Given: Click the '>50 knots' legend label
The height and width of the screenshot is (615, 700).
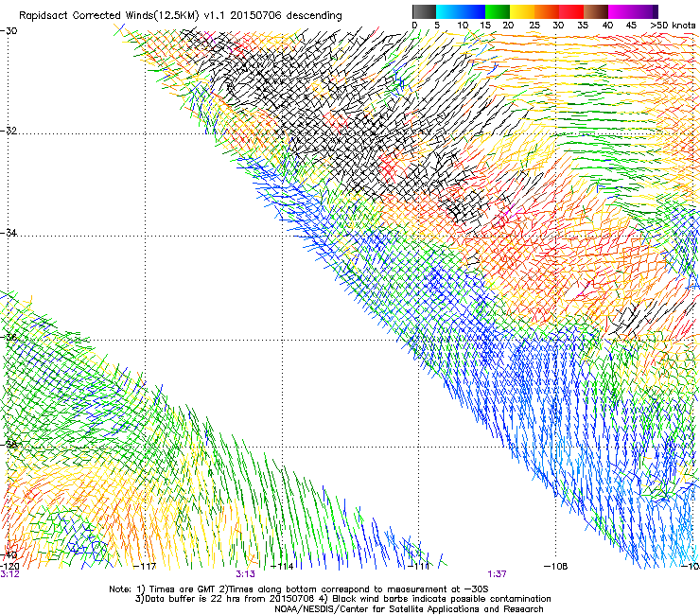Looking at the screenshot, I should click(673, 25).
